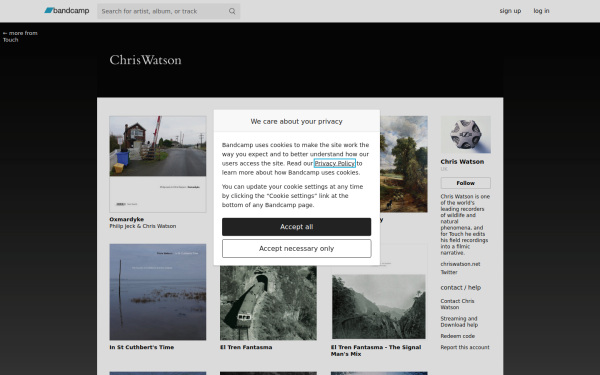Focus the artist, album, or track search field

point(168,11)
